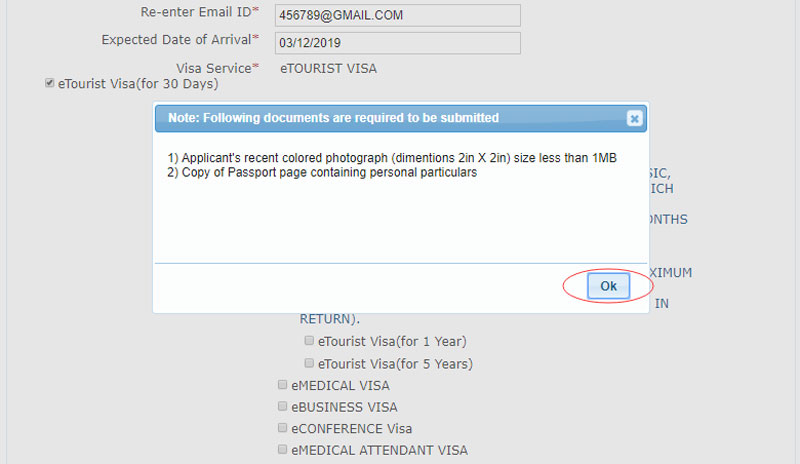
Task: Tick the eTourist Visa(for 1 Year) checkbox
Action: [310, 341]
